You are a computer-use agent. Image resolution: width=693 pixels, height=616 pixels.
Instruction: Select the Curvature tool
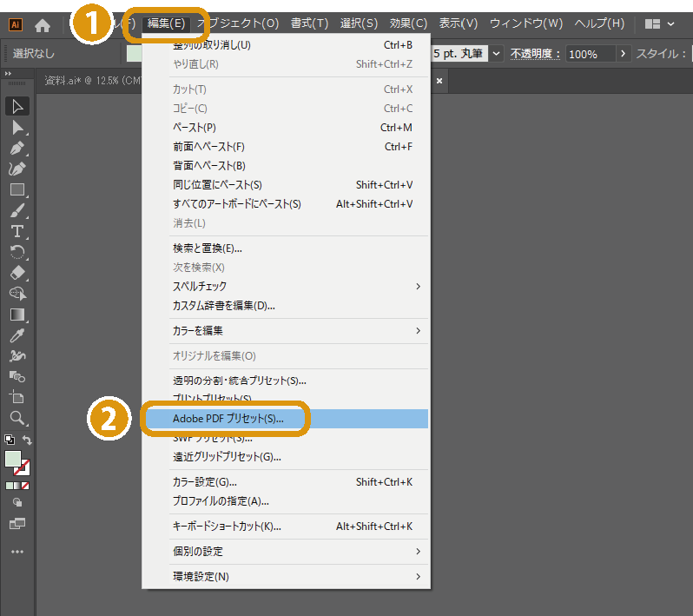pyautogui.click(x=17, y=169)
